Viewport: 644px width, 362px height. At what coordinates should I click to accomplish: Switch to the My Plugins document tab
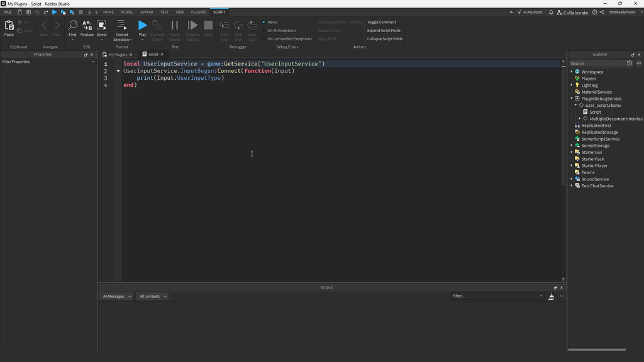118,54
